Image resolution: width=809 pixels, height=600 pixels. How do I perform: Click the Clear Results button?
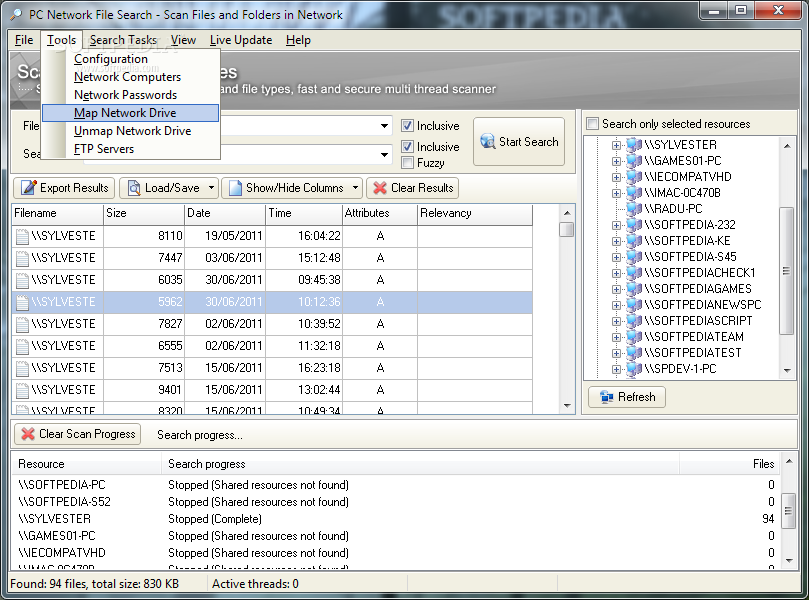(412, 188)
